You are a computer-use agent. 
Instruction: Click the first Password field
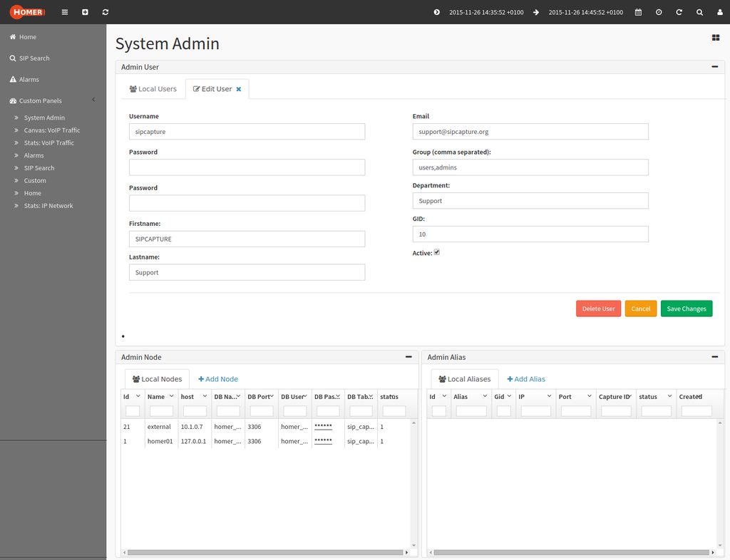pyautogui.click(x=247, y=167)
